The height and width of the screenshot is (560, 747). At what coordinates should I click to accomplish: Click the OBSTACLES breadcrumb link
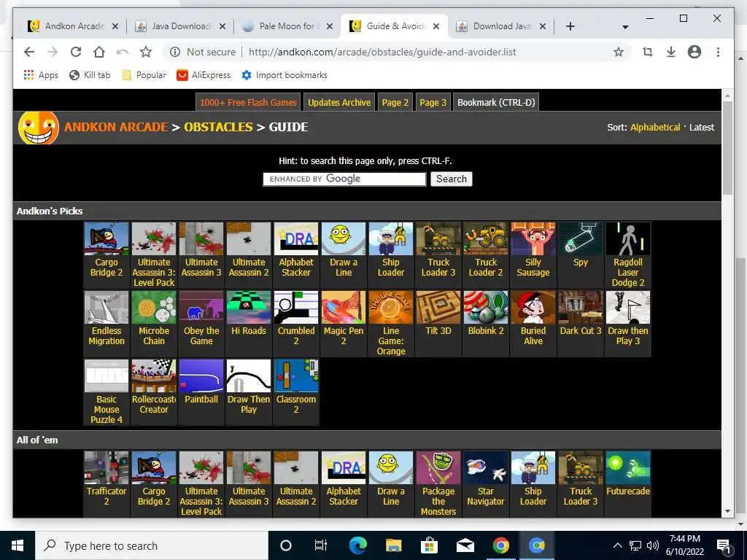coord(218,127)
